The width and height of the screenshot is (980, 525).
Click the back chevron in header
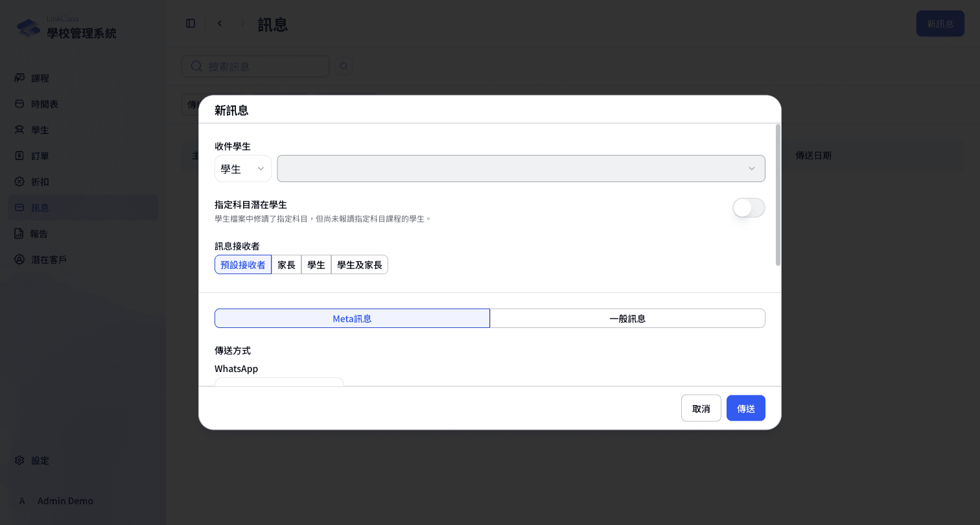coord(220,23)
